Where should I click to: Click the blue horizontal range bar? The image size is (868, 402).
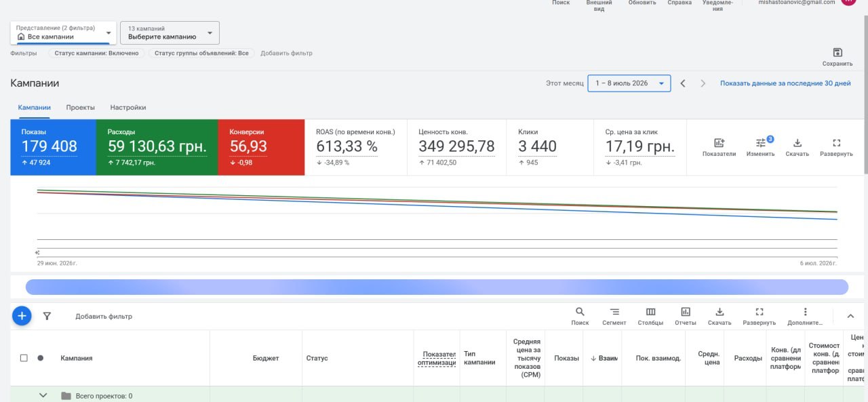tap(437, 287)
